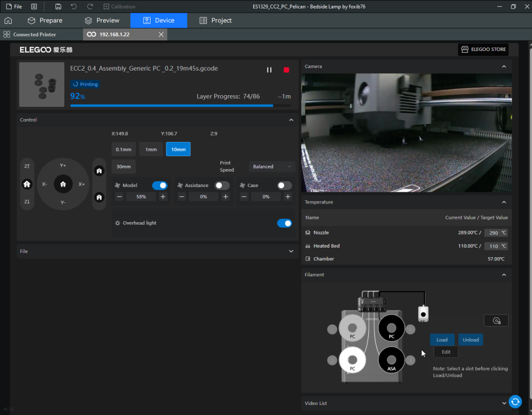Stop the print with red button
This screenshot has width=532, height=415.
coord(286,70)
